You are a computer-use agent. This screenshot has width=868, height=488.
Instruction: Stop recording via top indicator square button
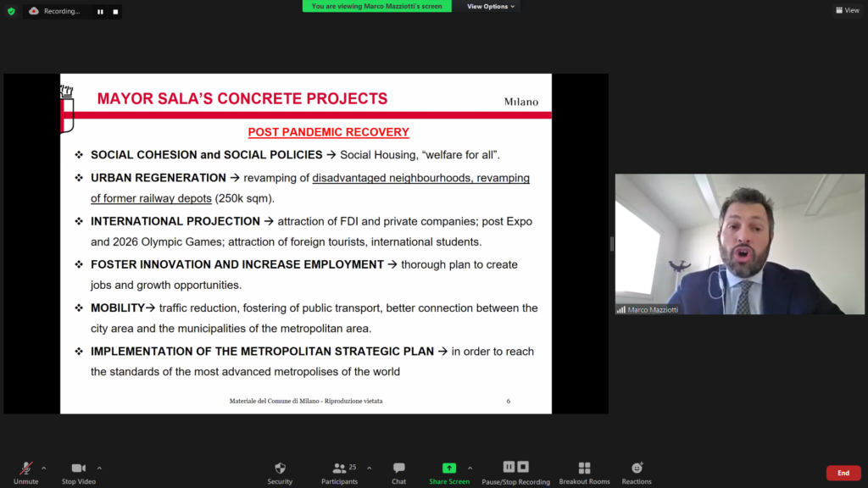(x=115, y=12)
